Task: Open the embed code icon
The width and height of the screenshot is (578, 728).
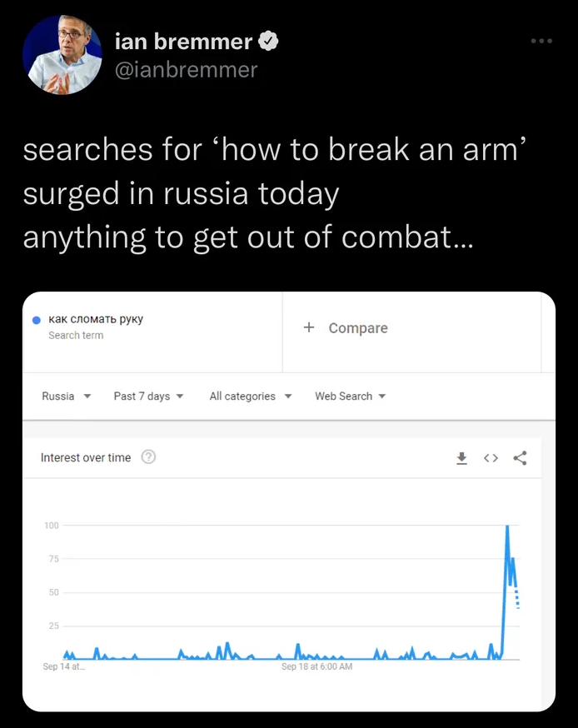Action: (x=491, y=457)
